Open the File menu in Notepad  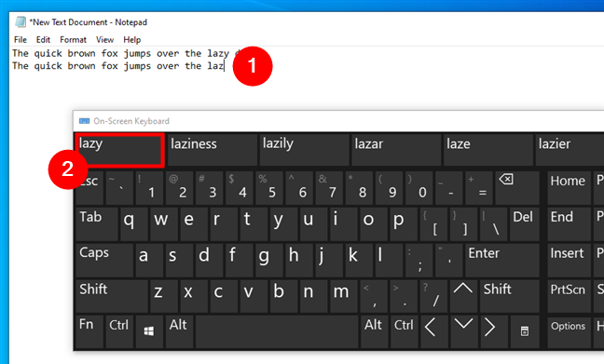[x=20, y=40]
